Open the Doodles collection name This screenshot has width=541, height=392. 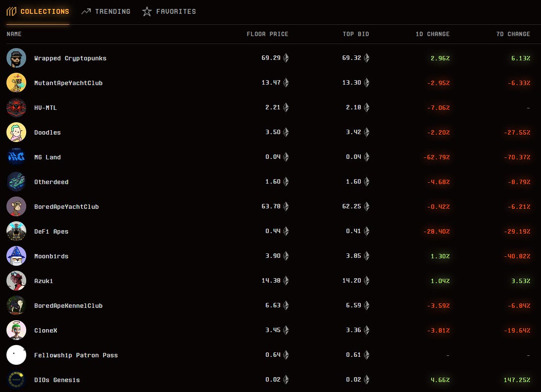[x=47, y=133]
